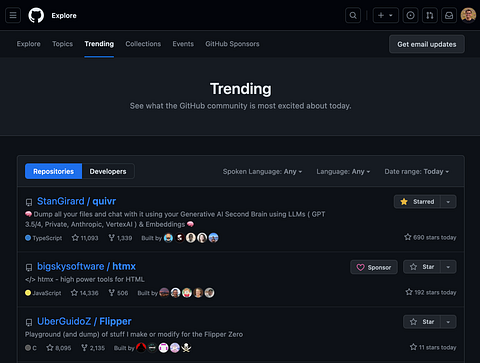Switch to the Developers tab
The width and height of the screenshot is (480, 363).
click(x=108, y=171)
